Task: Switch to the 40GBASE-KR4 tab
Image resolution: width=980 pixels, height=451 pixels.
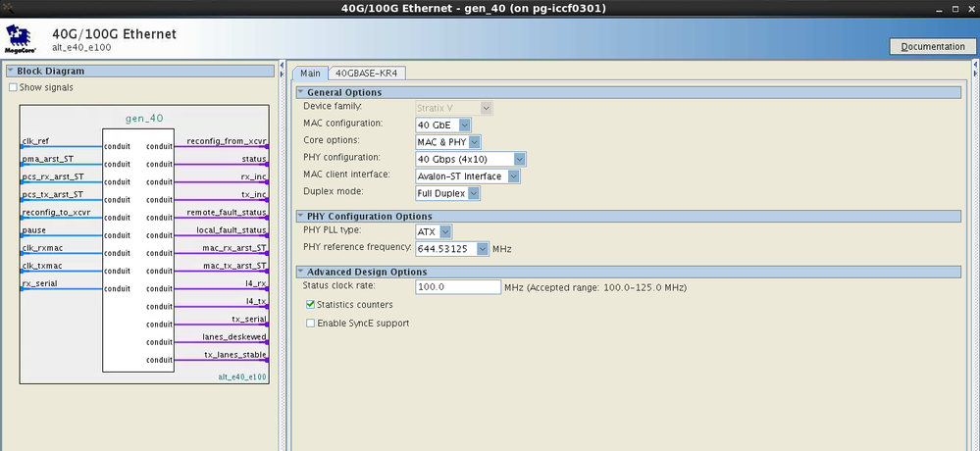Action: click(x=366, y=74)
